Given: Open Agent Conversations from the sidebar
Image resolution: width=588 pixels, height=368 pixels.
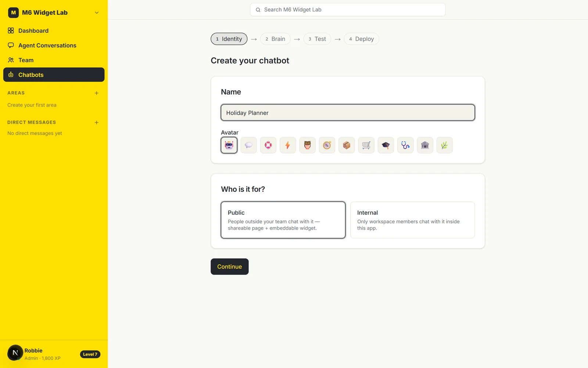Looking at the screenshot, I should pos(54,45).
